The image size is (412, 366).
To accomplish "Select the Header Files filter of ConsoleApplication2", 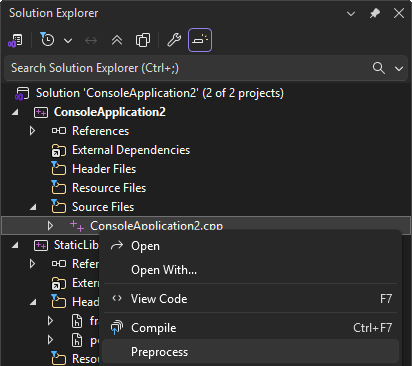I will click(104, 169).
